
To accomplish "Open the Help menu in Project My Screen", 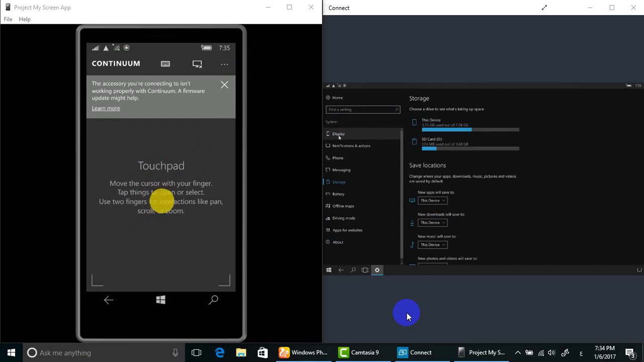I will (25, 19).
